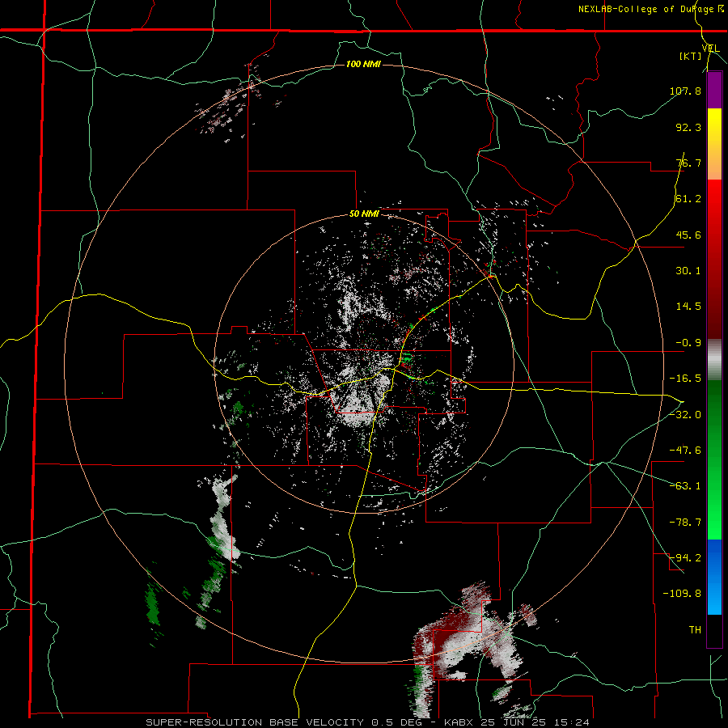The image size is (728, 728).
Task: Click the 14.5 velocity scale value
Action: [688, 307]
